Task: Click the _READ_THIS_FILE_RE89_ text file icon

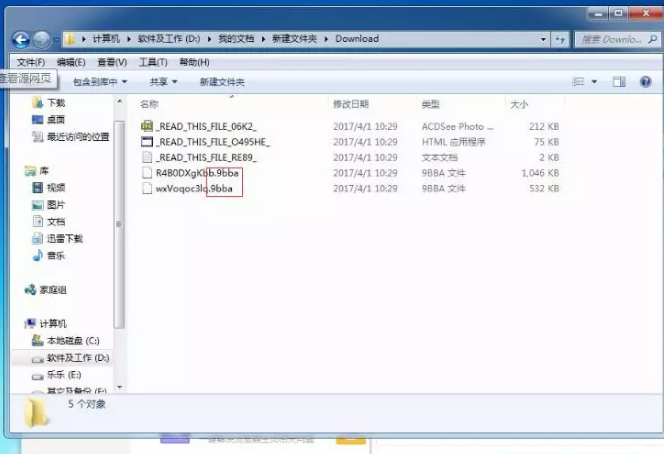Action: click(x=146, y=157)
